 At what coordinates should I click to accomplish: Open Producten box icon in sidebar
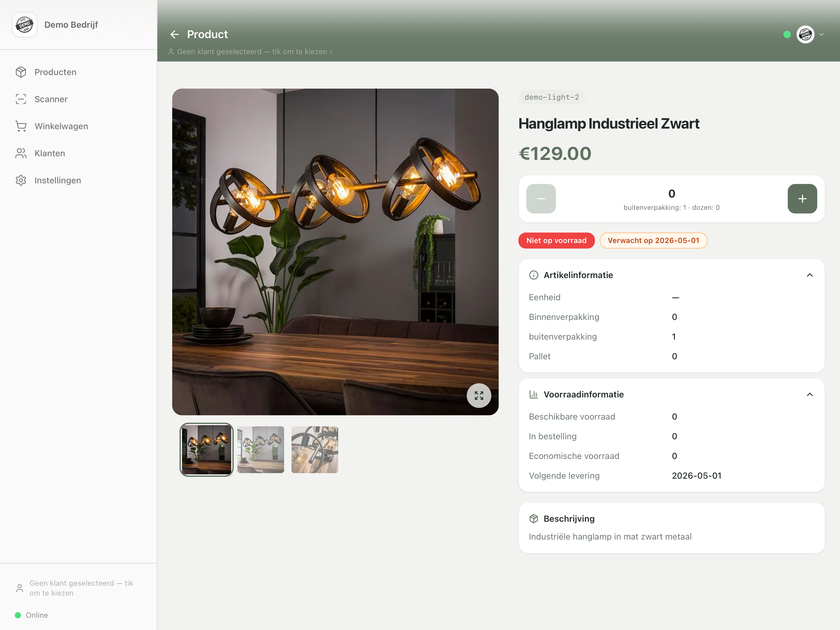[21, 72]
